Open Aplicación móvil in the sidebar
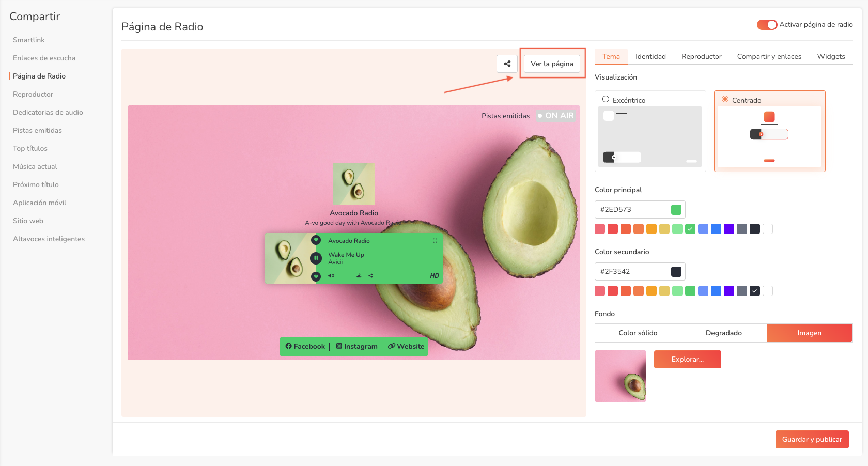The width and height of the screenshot is (868, 466). point(40,203)
